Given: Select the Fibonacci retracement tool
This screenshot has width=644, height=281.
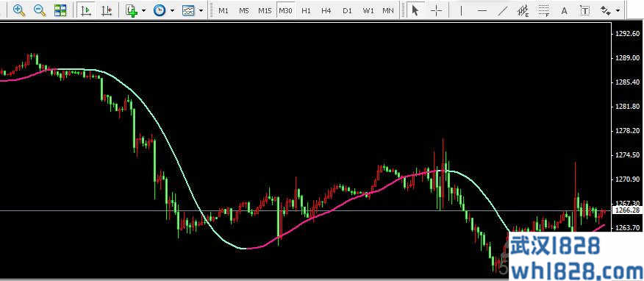Looking at the screenshot, I should 544,11.
